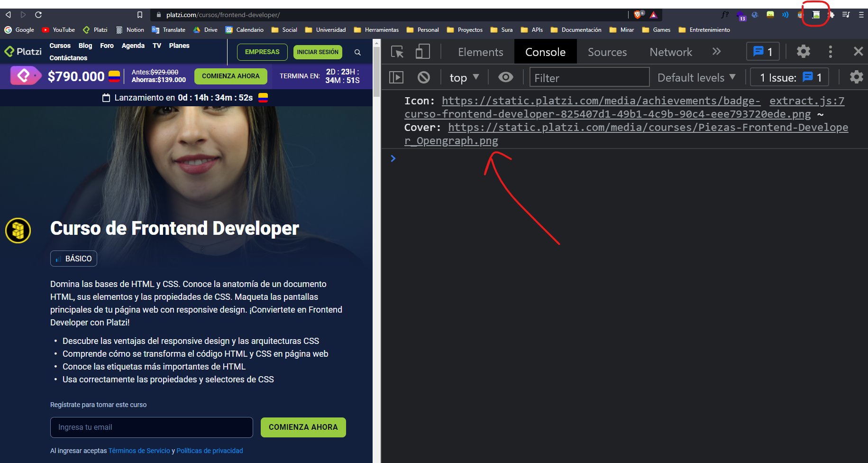This screenshot has height=463, width=868.
Task: Open the Agenda menu item
Action: [x=133, y=46]
